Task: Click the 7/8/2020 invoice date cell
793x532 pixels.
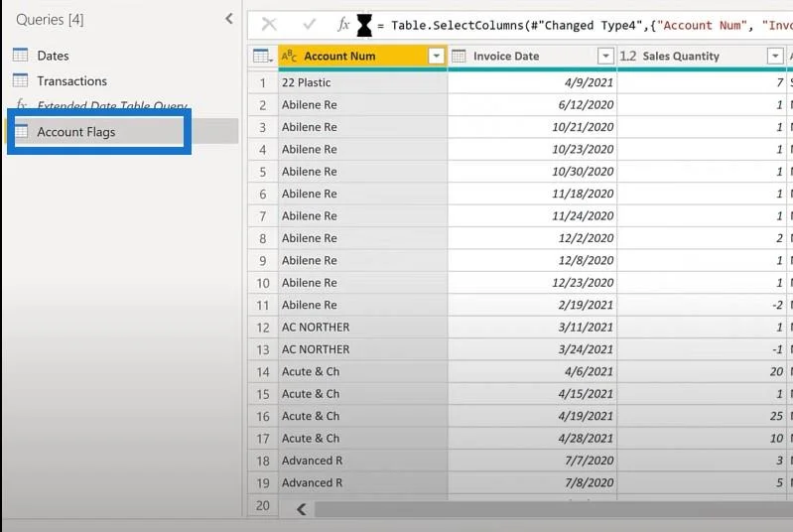Action: click(532, 483)
